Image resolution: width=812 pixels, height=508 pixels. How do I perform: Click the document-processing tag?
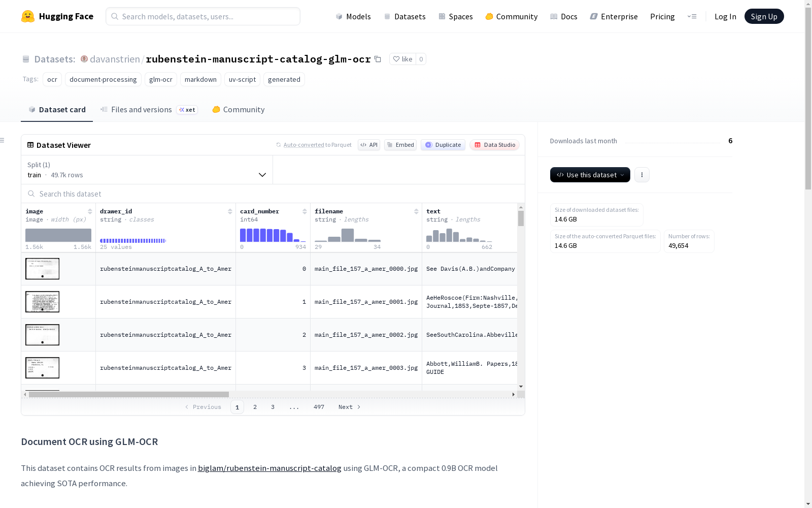[x=103, y=79]
